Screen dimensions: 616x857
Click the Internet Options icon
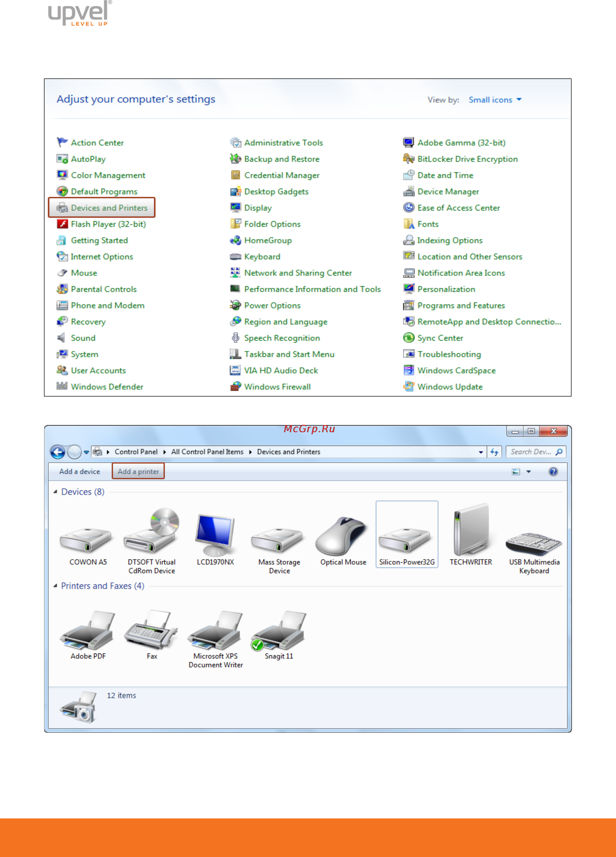coord(62,256)
